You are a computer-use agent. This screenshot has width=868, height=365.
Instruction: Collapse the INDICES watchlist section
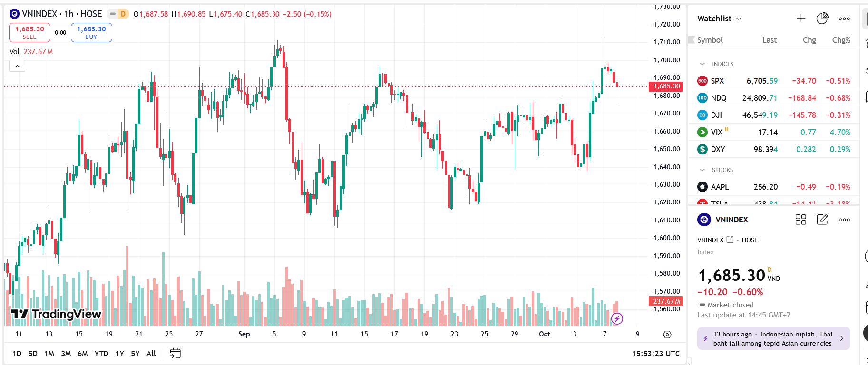click(702, 64)
